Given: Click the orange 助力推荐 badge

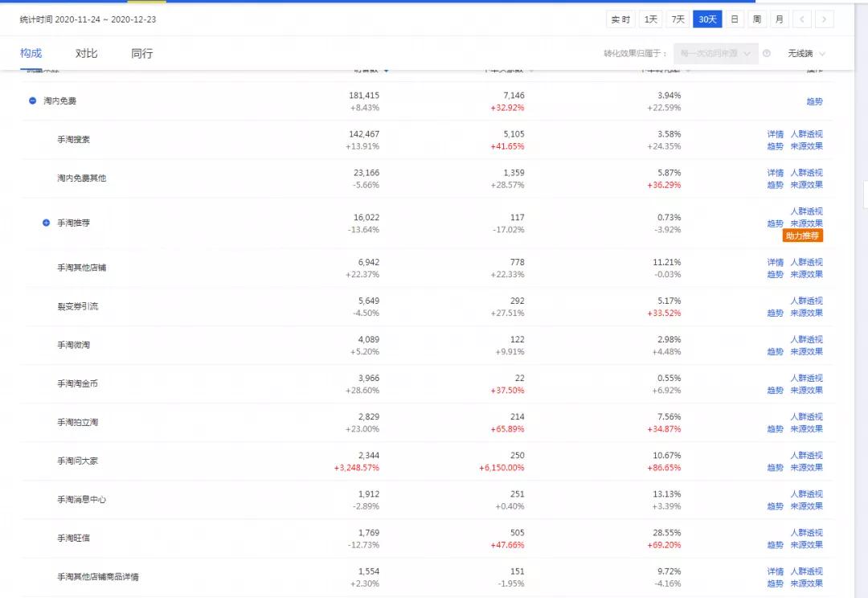Looking at the screenshot, I should pos(802,236).
